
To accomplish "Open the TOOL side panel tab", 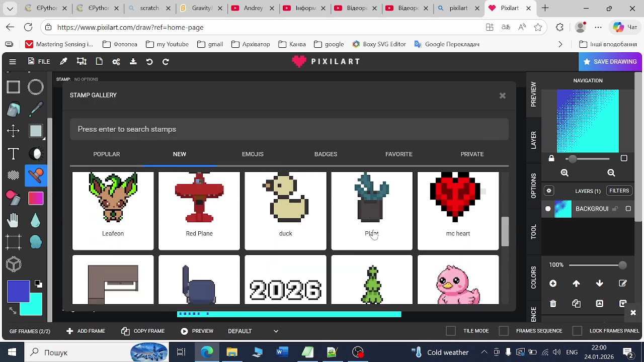I will point(533,231).
